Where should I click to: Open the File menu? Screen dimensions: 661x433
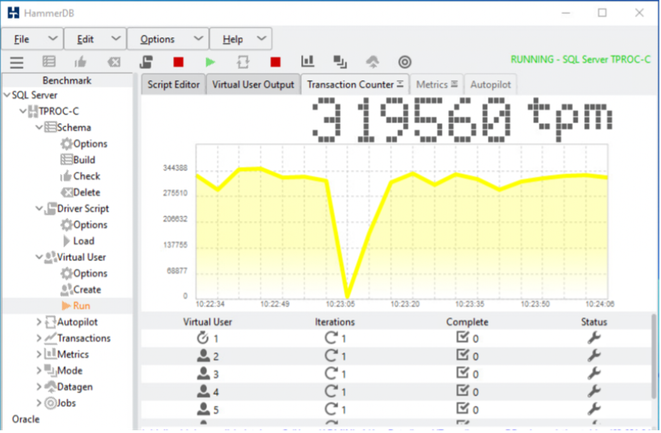[x=32, y=39]
